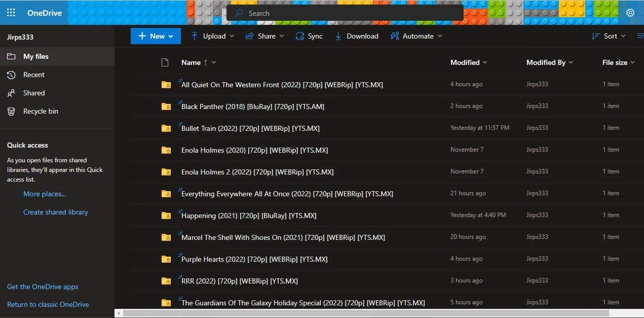
Task: Go to Shared in sidebar
Action: [57, 93]
